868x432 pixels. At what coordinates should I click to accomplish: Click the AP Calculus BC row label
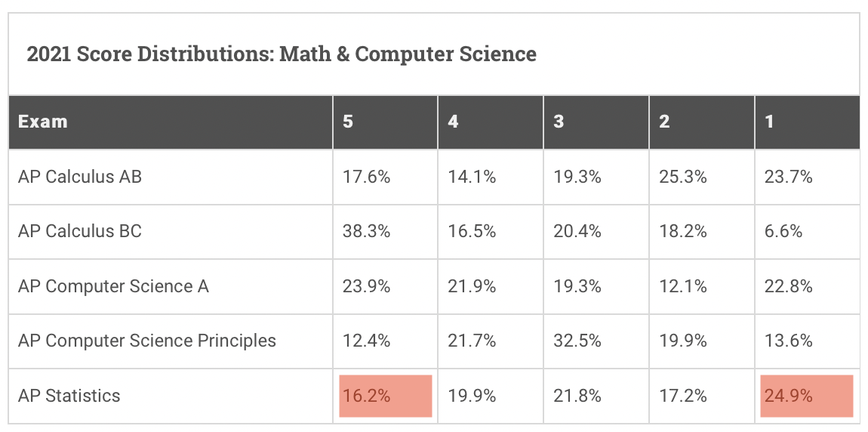point(80,231)
